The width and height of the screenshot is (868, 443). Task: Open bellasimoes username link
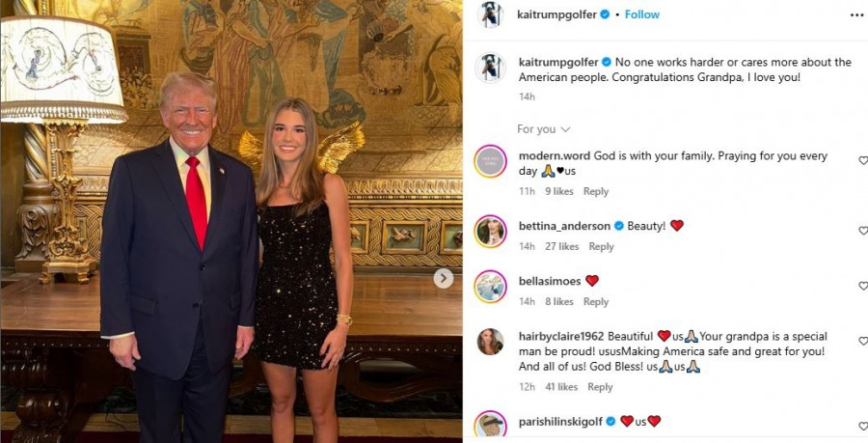(549, 281)
